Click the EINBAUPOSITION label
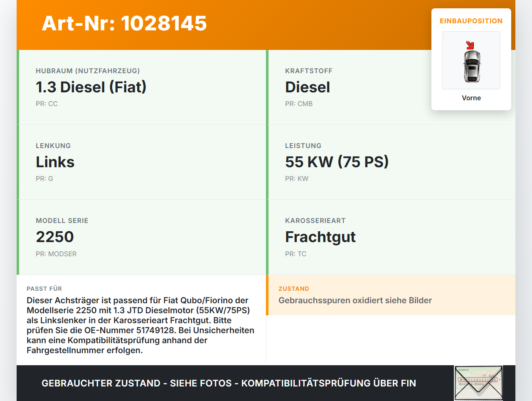 pyautogui.click(x=471, y=21)
